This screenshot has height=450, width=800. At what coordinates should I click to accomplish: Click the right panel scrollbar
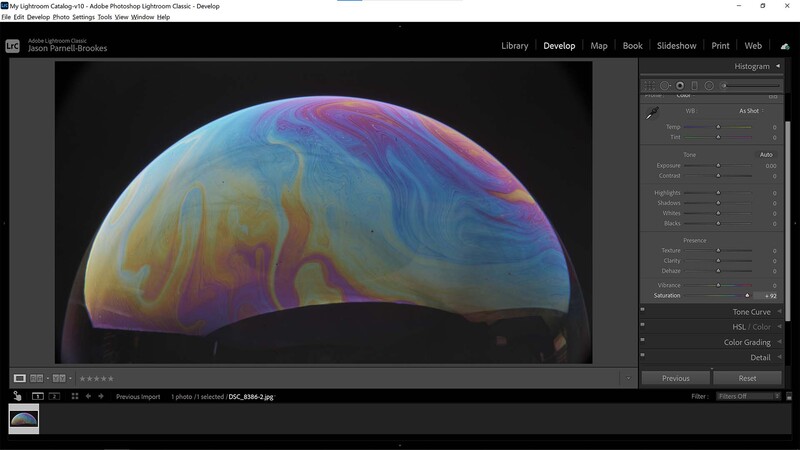point(788,220)
